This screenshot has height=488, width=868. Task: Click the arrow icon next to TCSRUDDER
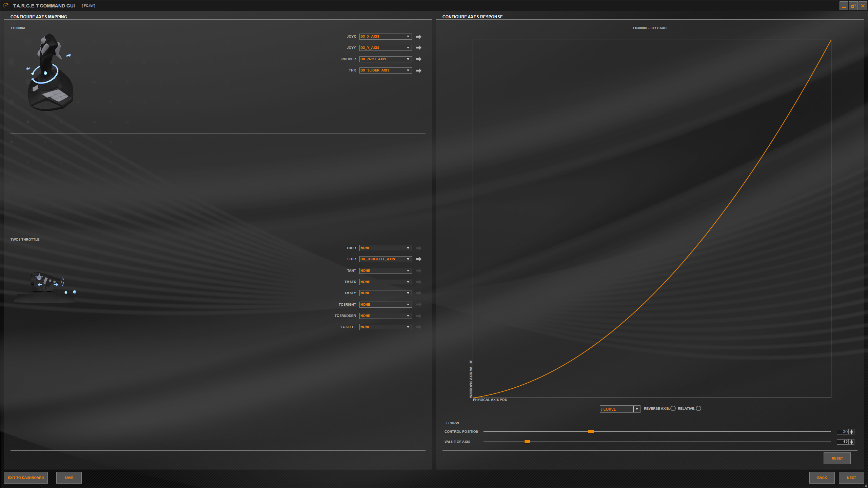[418, 316]
